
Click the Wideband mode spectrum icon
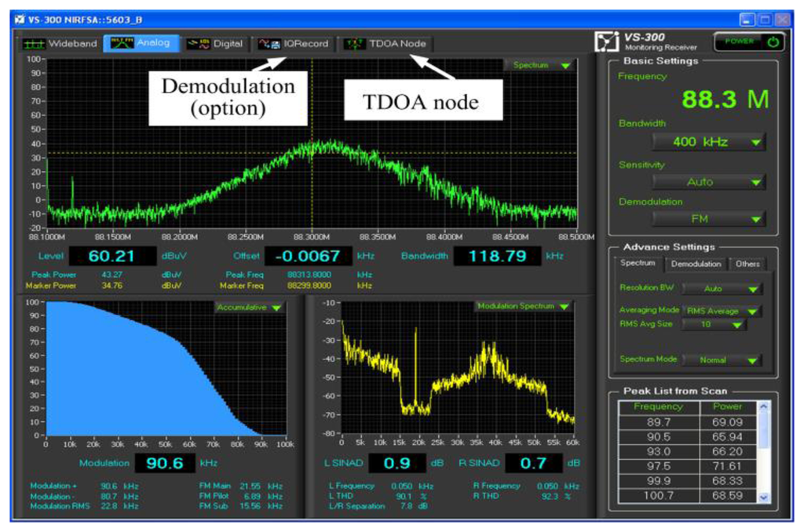click(x=33, y=44)
